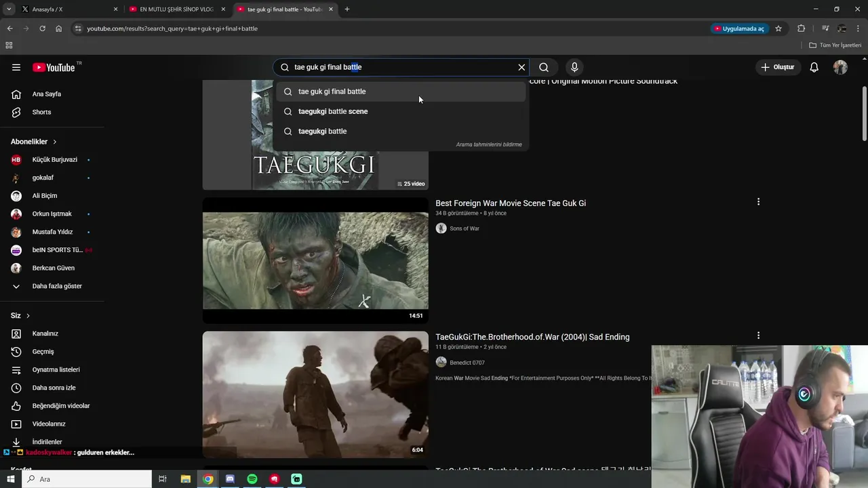Open Chrome menu three dots
This screenshot has width=868, height=488.
[x=859, y=28]
